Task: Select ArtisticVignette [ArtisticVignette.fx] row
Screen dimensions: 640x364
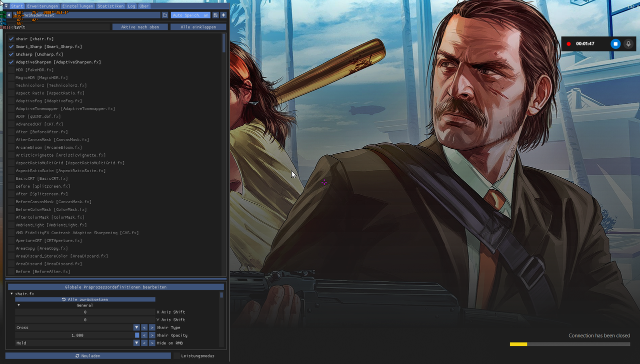Action: (60, 155)
